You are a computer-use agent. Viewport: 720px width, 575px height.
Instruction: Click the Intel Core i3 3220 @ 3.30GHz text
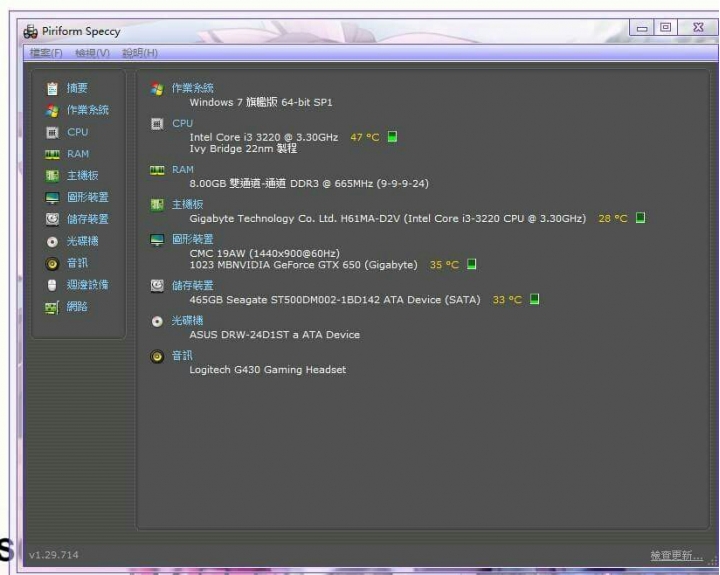tap(264, 137)
